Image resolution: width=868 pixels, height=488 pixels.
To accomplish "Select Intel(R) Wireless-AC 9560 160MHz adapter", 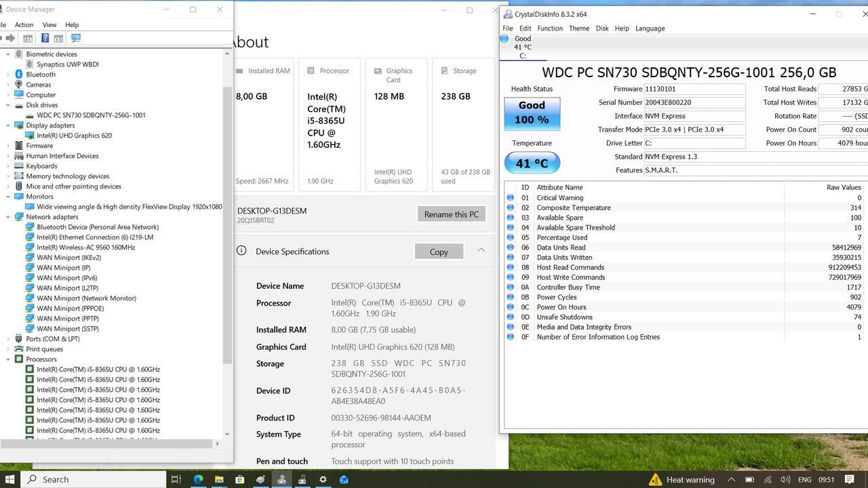I will pyautogui.click(x=85, y=247).
